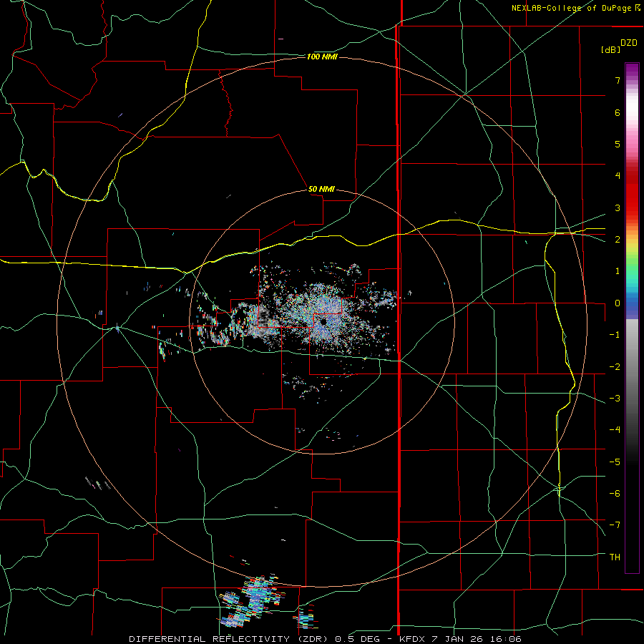This screenshot has width=644, height=644.
Task: Click the "50 NMI" range ring label
Action: click(x=321, y=189)
